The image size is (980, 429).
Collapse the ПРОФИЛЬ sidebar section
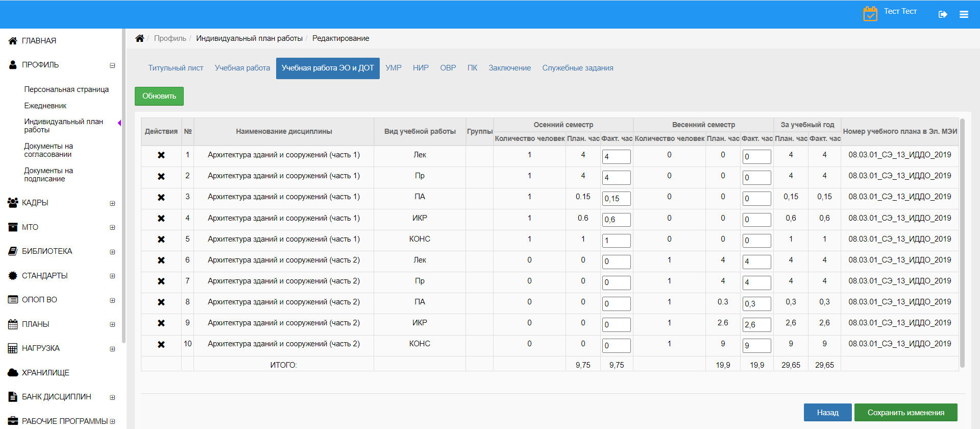[x=112, y=65]
